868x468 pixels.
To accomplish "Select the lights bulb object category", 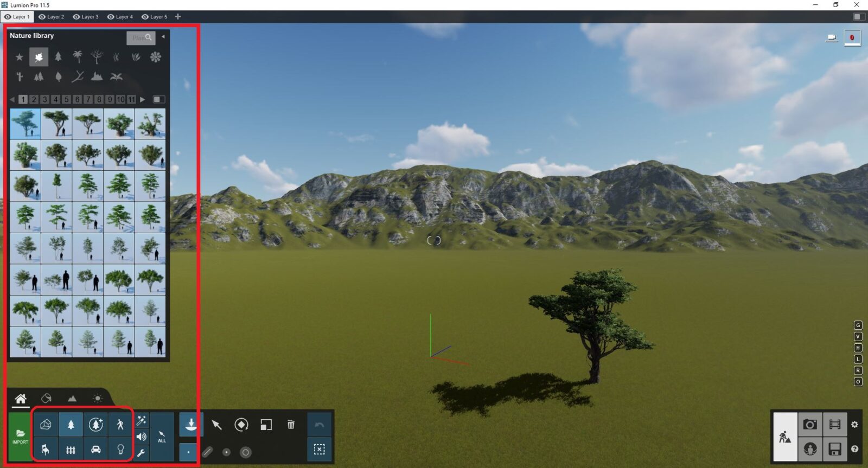I will coord(120,449).
